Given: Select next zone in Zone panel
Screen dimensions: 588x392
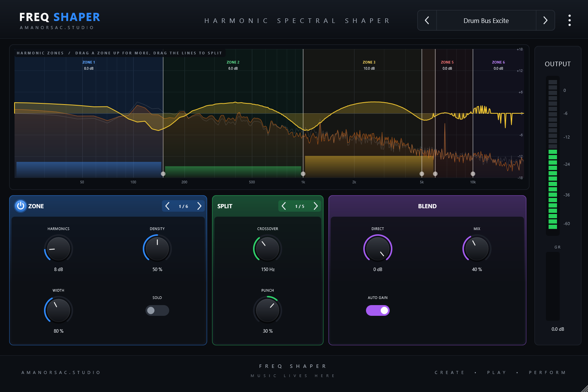Looking at the screenshot, I should pos(199,206).
